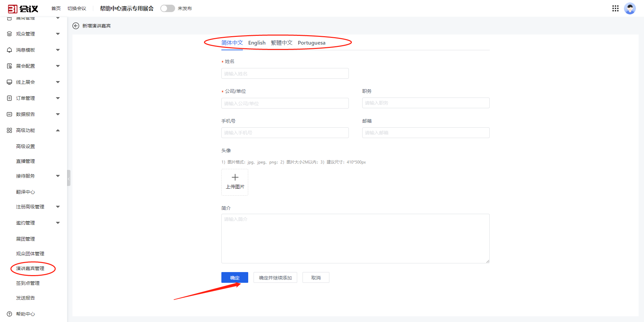Image resolution: width=644 pixels, height=322 pixels.
Task: Focus the 邮箱 input field
Action: (426, 133)
